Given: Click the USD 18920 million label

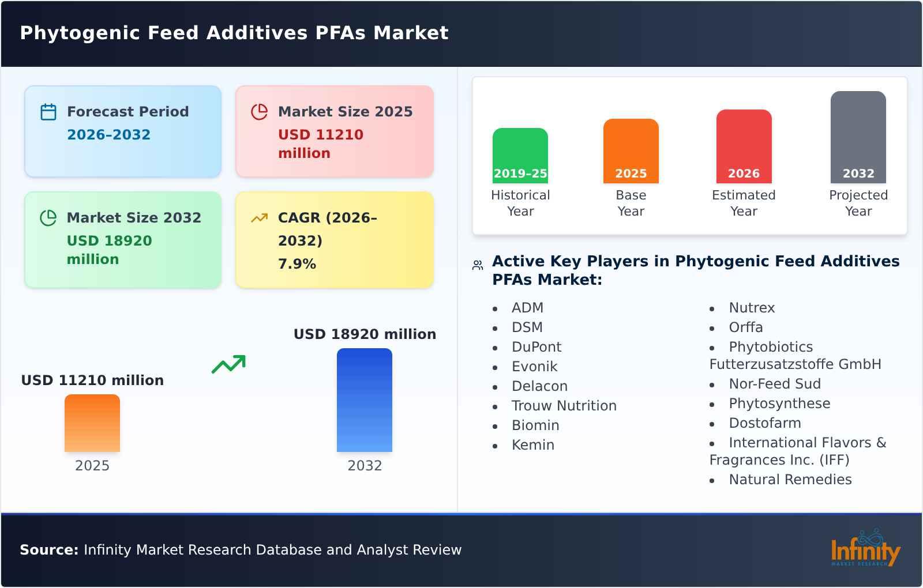Looking at the screenshot, I should pos(365,334).
